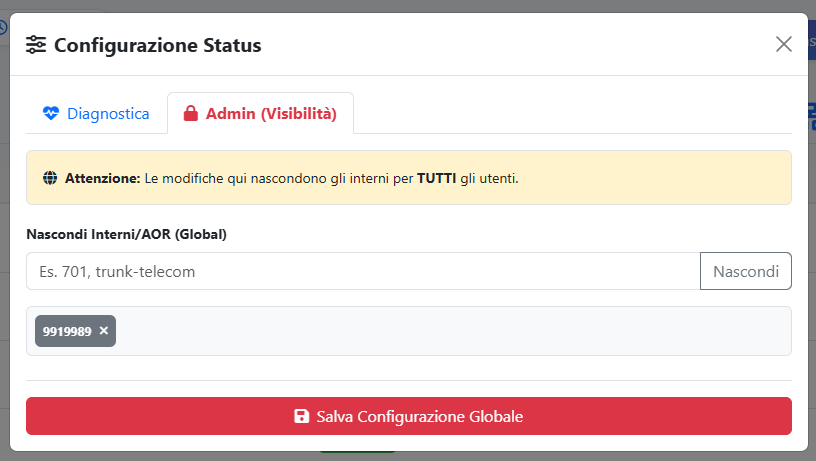816x461 pixels.
Task: Remove tag 9919989 with its x icon
Action: point(104,331)
